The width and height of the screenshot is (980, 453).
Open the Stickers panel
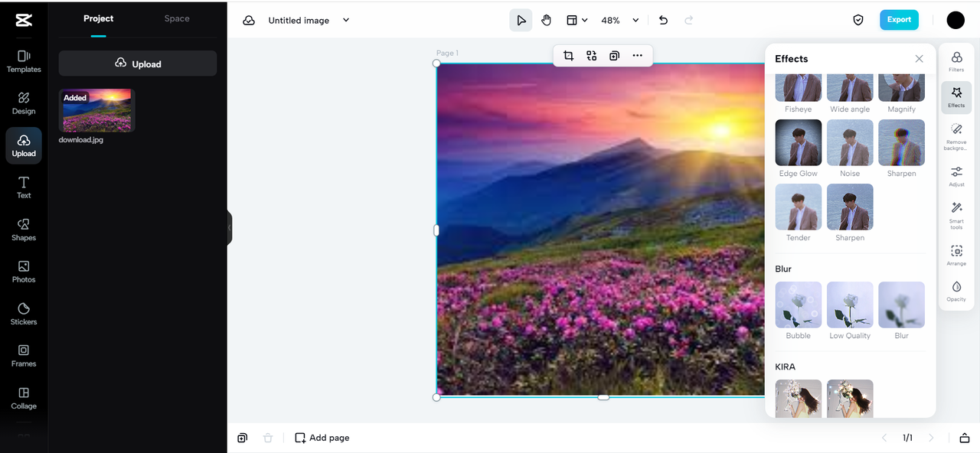(24, 314)
